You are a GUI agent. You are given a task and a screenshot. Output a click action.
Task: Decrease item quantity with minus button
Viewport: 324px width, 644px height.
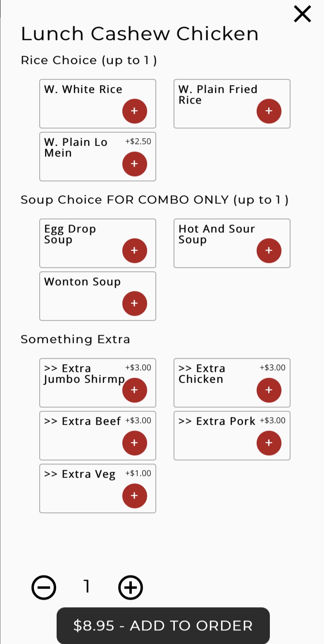pyautogui.click(x=44, y=587)
